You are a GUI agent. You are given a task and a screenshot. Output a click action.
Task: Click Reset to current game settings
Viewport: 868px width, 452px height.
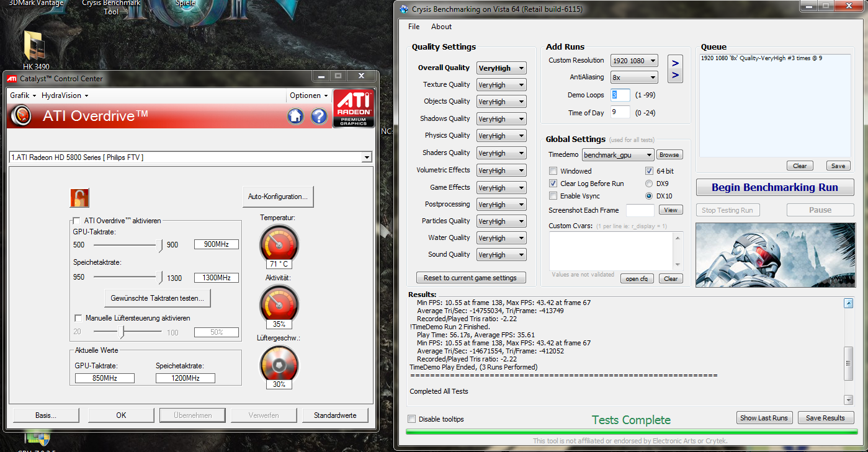(x=470, y=278)
